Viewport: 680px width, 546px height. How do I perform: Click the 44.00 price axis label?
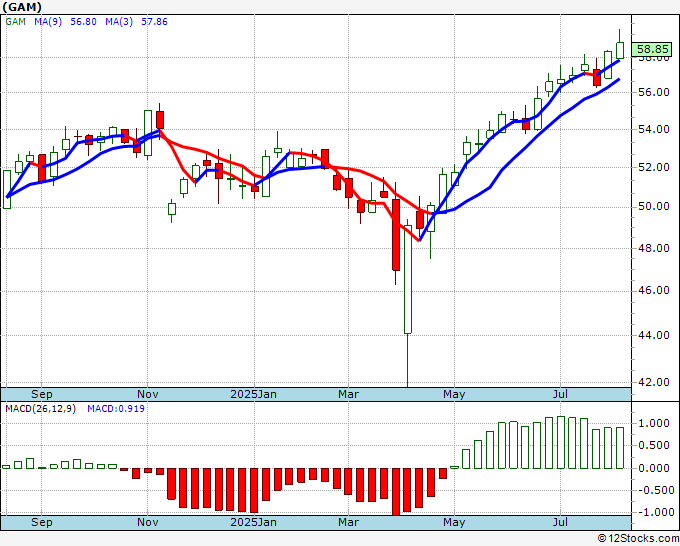pos(654,335)
